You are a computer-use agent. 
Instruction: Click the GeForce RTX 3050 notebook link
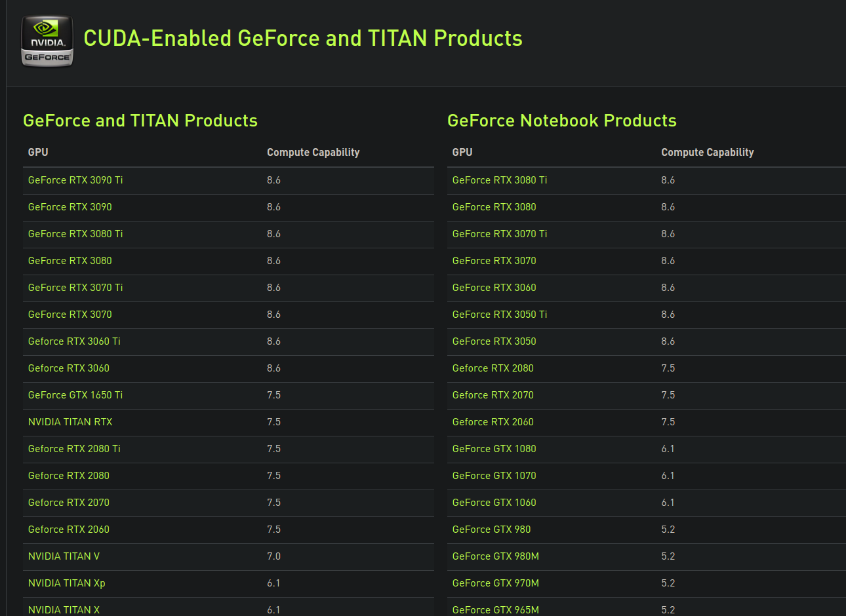pyautogui.click(x=494, y=341)
